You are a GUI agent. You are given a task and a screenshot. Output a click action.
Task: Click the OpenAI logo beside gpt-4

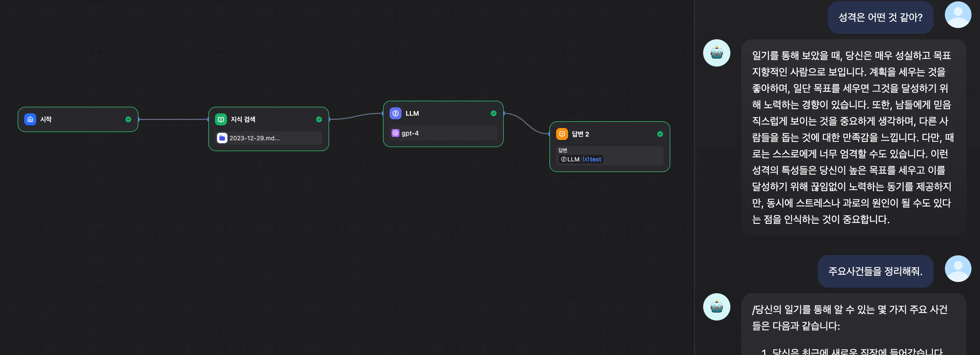coord(396,133)
